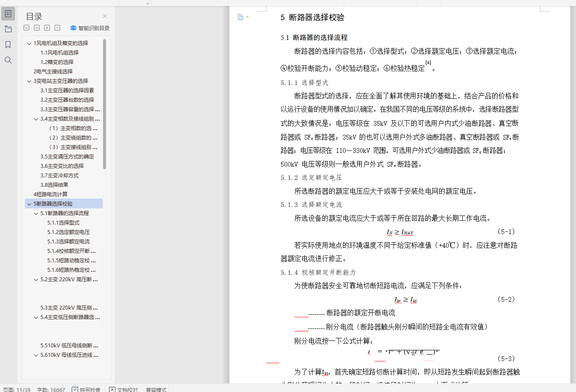Select 5.1.4校核额定开断 outline entry

pyautogui.click(x=72, y=251)
